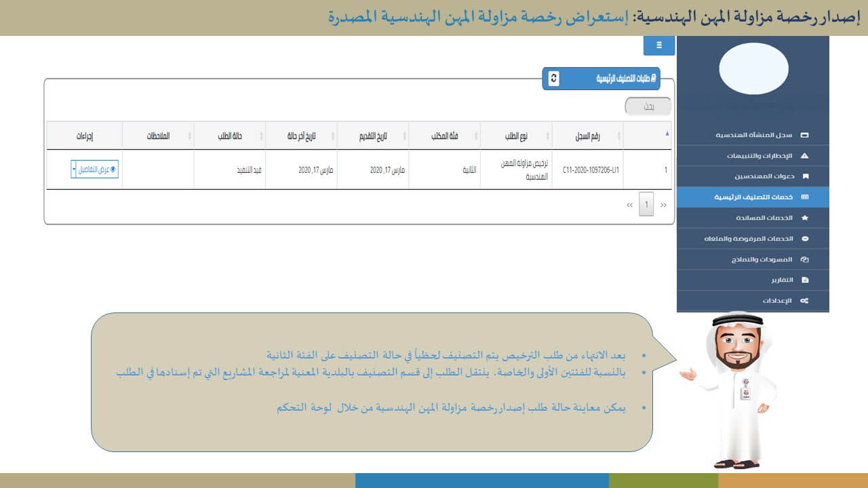Screen dimensions: 868x488
Task: Click refresh icon in طلبات التصنيف الرئيسية header
Action: click(553, 79)
